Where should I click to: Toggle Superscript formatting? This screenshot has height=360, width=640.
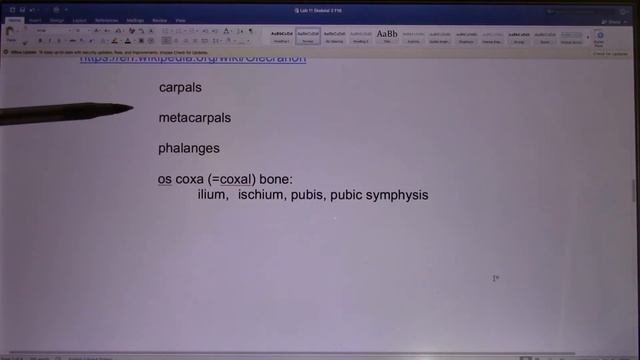(x=91, y=41)
